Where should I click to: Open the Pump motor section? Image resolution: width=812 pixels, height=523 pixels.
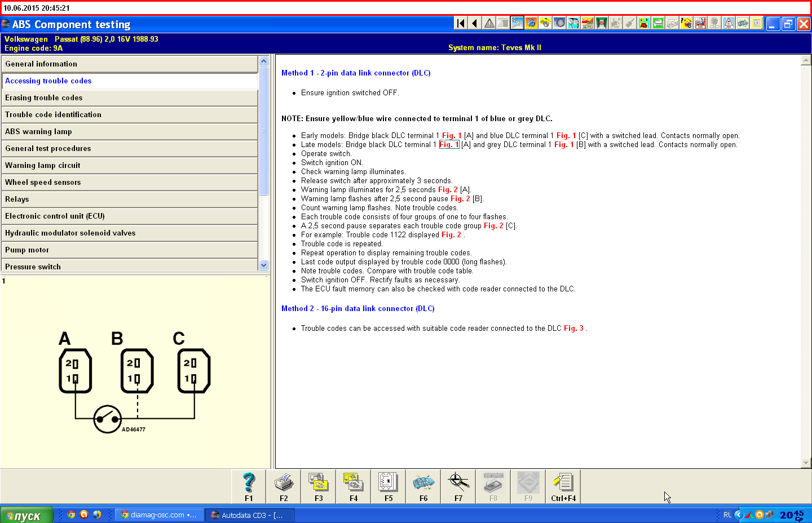tap(130, 250)
